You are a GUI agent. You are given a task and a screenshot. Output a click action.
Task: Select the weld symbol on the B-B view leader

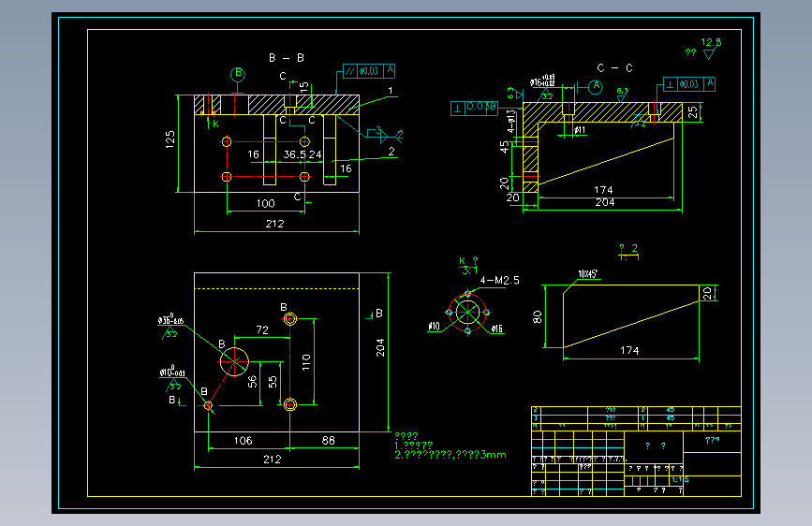[x=385, y=136]
